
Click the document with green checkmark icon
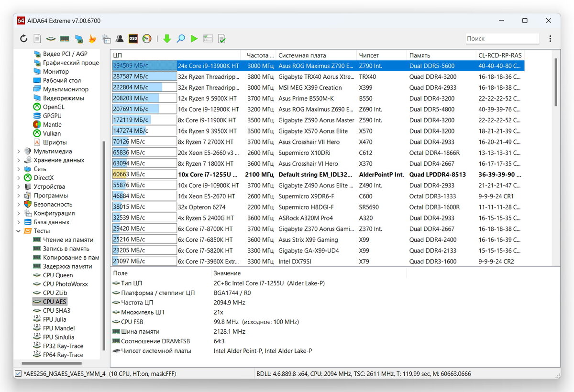[x=222, y=39]
